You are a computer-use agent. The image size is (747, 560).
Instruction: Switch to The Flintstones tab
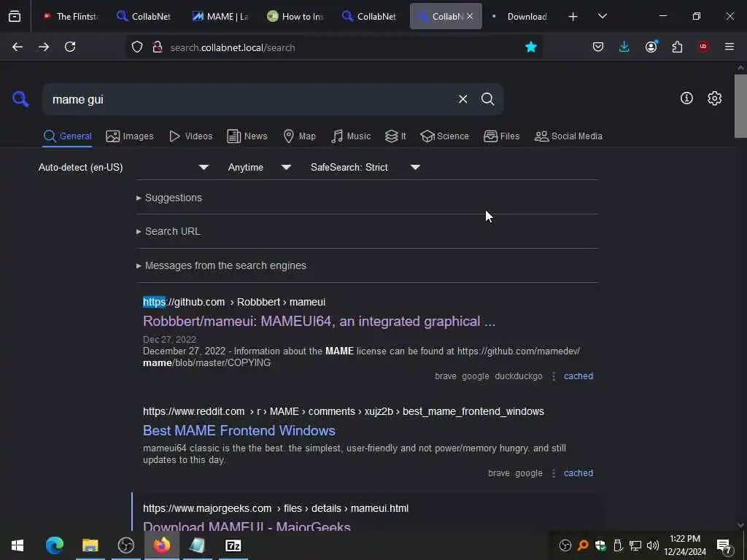coord(70,16)
